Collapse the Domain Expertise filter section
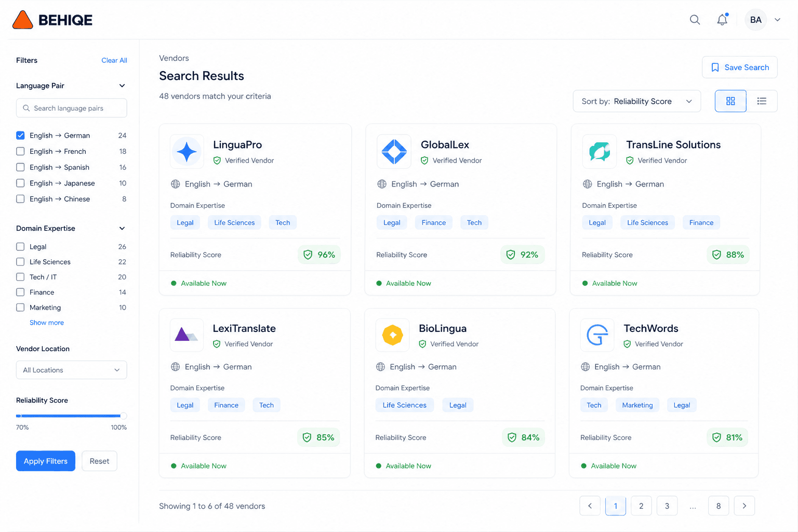 [122, 229]
